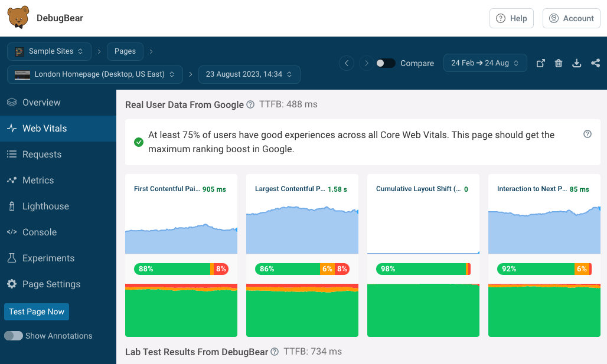Open the Experiments section

tap(58, 258)
